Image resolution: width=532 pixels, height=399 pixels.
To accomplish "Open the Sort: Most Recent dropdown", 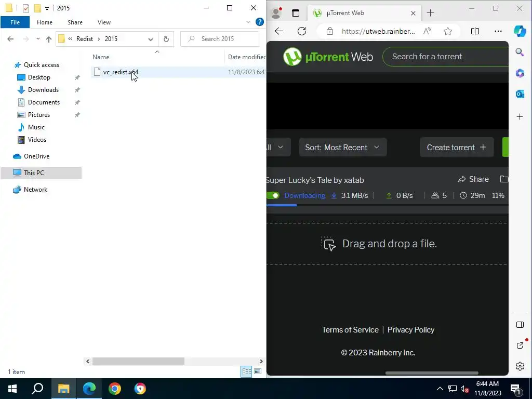I will [343, 147].
